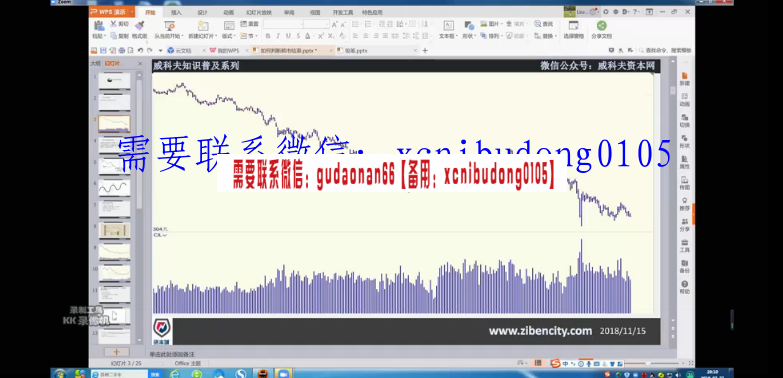
Task: Click the Copy icon
Action: 113,36
